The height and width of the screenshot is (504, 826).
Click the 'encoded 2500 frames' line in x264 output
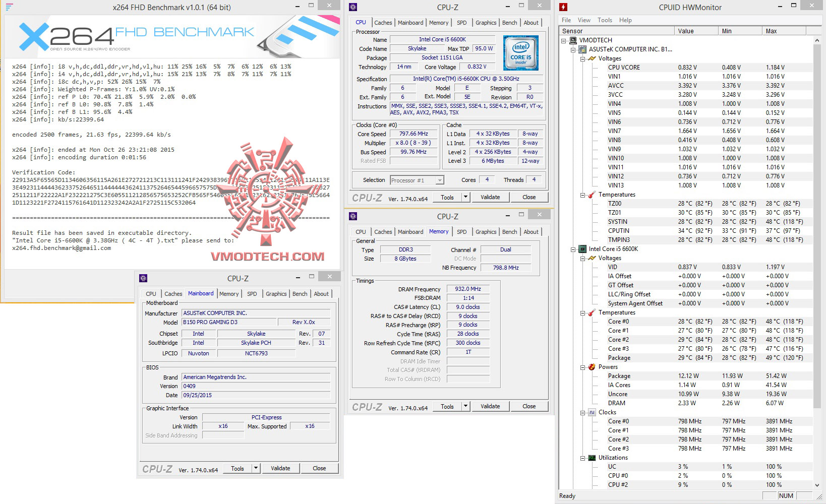[91, 135]
